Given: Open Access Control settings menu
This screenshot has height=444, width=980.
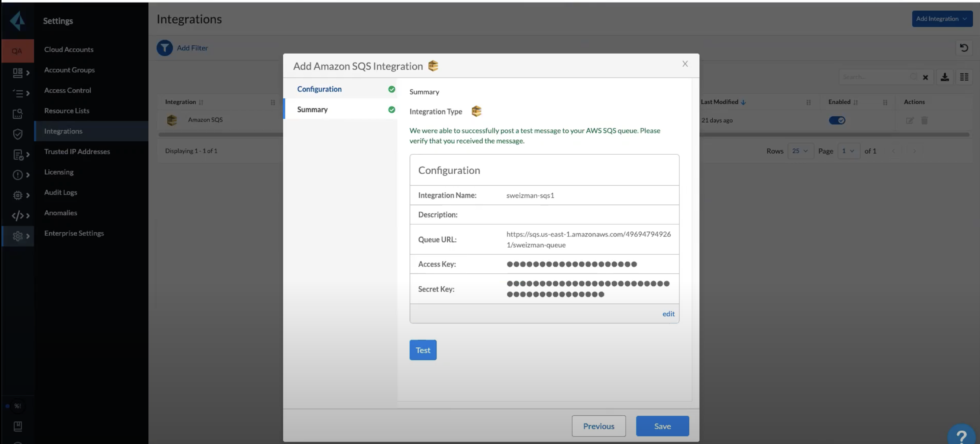Looking at the screenshot, I should tap(67, 90).
